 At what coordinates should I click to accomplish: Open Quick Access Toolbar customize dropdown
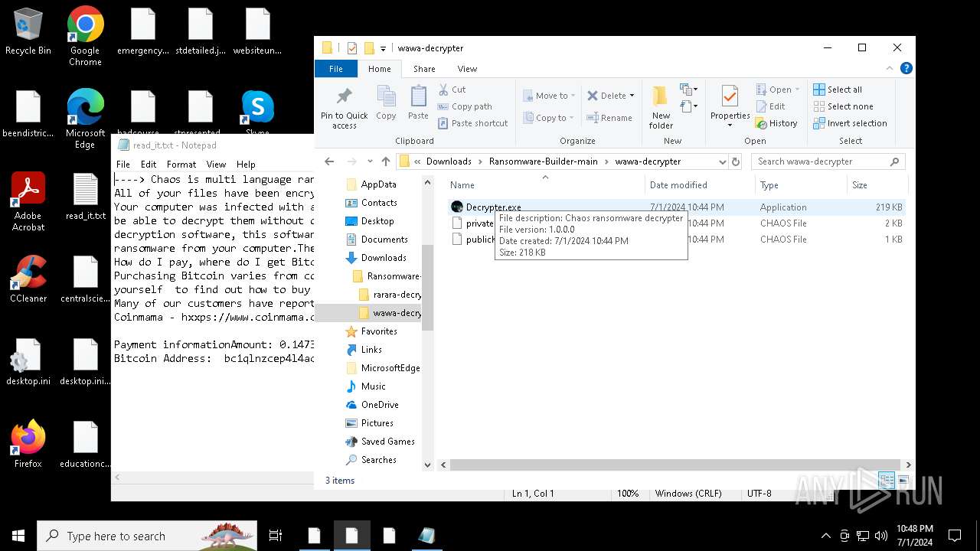pos(383,48)
